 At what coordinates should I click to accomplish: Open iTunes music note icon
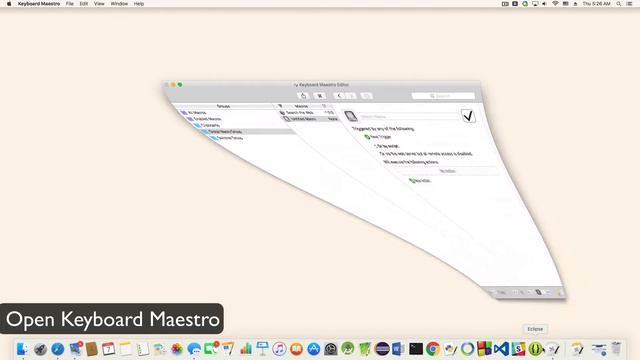coord(280,349)
